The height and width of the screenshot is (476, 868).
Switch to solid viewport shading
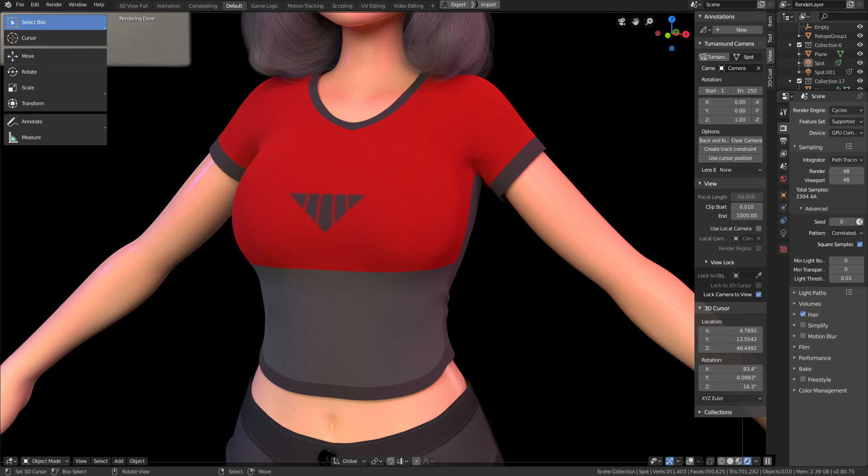point(730,461)
